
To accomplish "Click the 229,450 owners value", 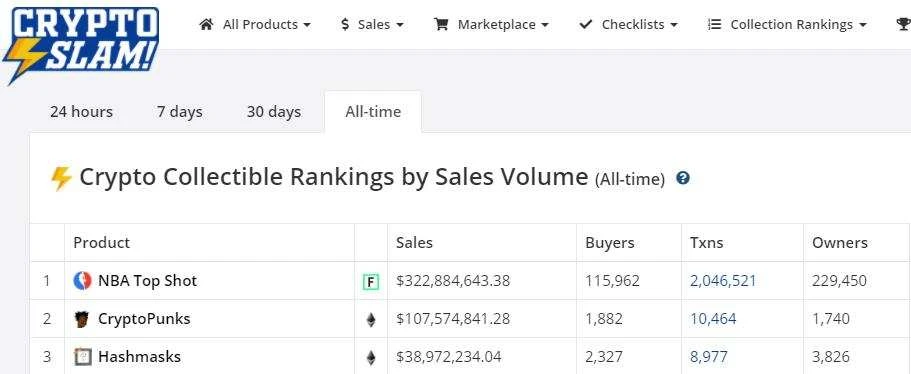I will (840, 281).
